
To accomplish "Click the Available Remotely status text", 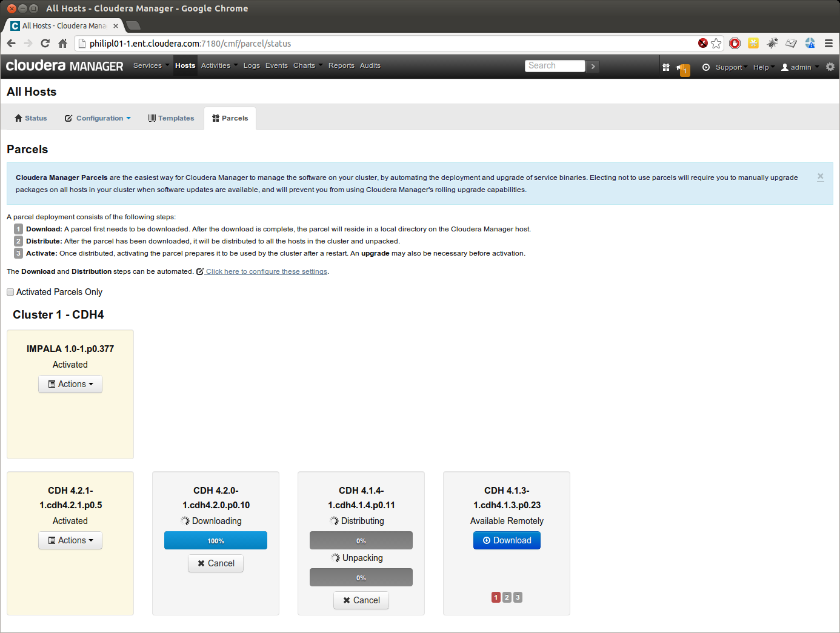I will pyautogui.click(x=507, y=521).
